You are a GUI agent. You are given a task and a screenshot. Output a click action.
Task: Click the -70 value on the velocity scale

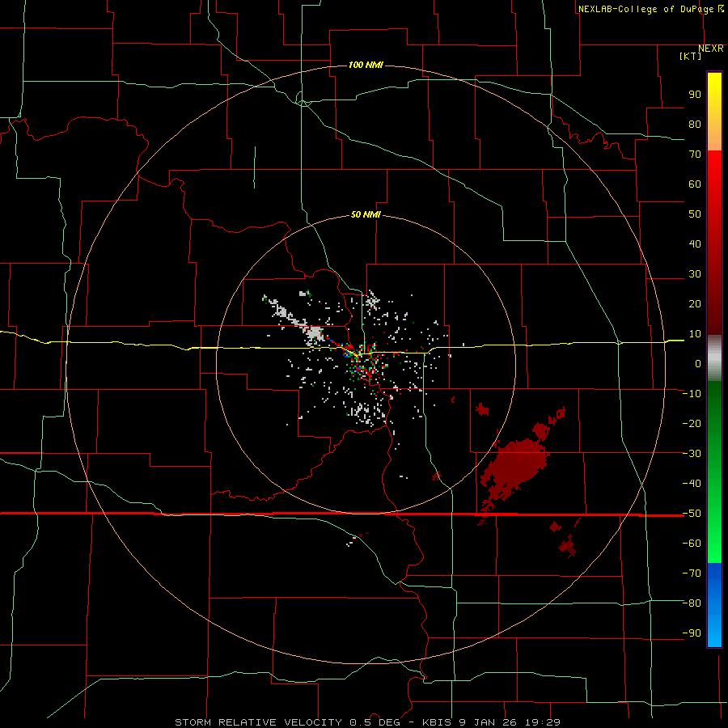tap(692, 574)
